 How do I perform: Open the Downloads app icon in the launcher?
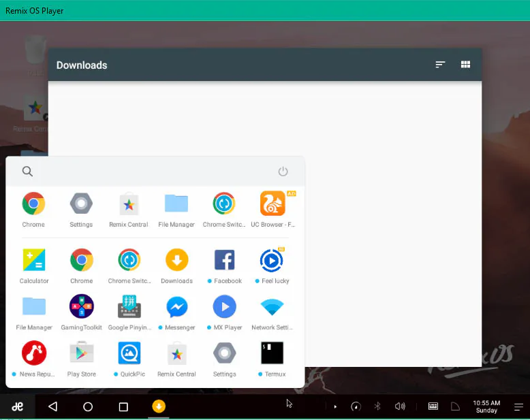pos(176,260)
